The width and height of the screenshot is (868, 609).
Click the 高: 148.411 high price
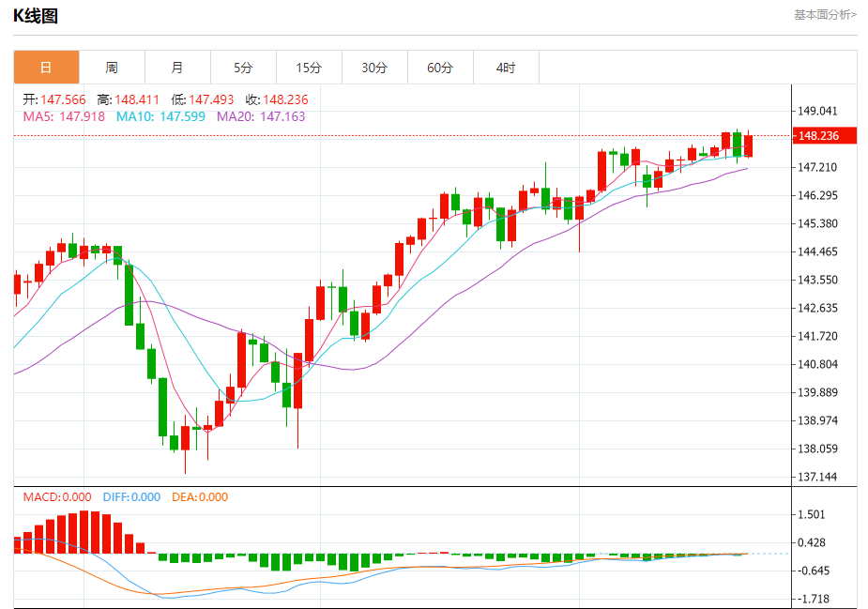(129, 99)
